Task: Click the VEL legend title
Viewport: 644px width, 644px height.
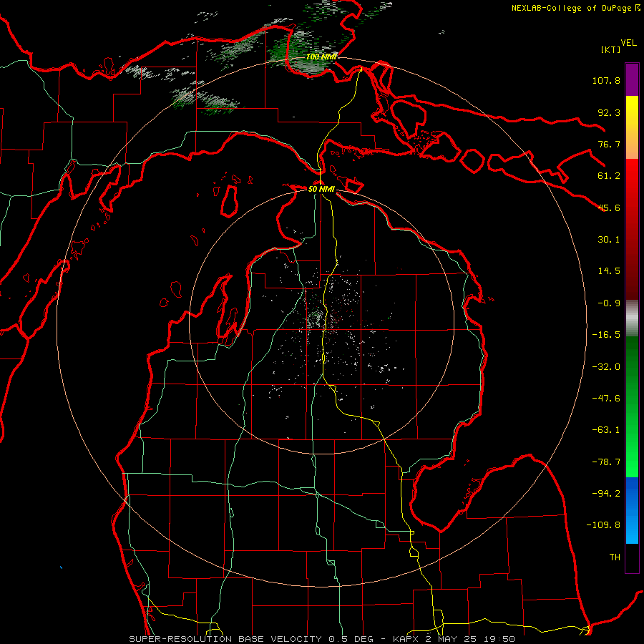Action: click(x=629, y=43)
